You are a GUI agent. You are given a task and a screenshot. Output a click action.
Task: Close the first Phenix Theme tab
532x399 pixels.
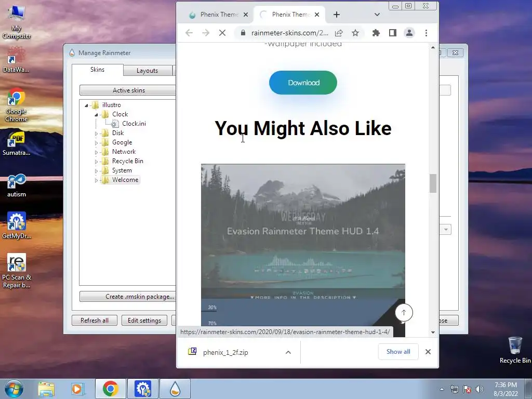[x=246, y=15]
